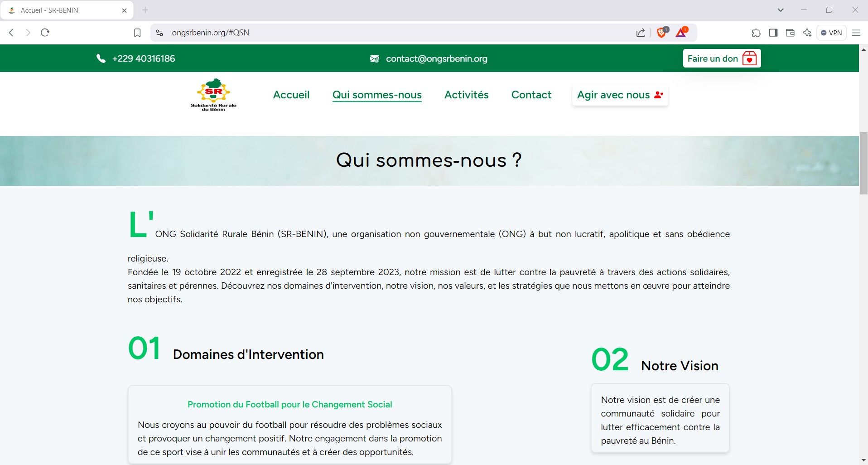Click Promotion du Football pour le Changement Social
This screenshot has height=465, width=868.
click(290, 404)
